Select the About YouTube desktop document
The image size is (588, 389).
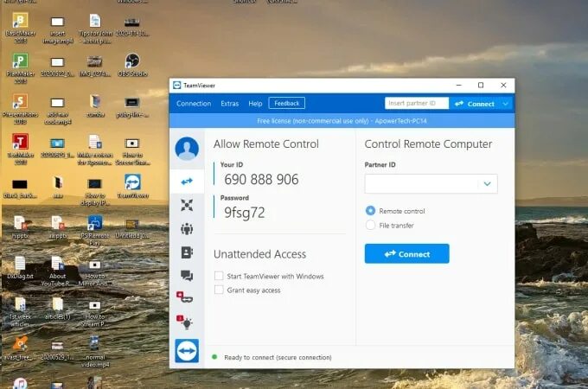click(57, 271)
